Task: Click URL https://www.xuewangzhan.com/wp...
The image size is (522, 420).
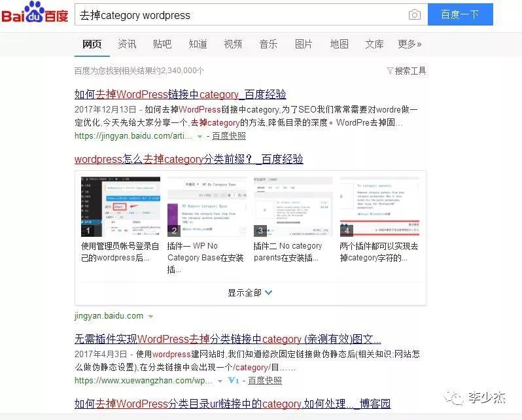Action: [143, 380]
